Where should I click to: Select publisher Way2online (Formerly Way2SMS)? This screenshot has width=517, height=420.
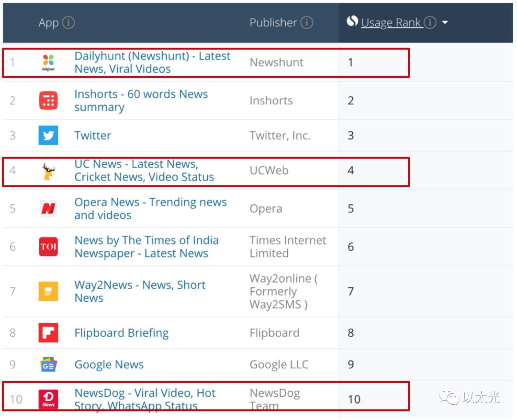[283, 291]
